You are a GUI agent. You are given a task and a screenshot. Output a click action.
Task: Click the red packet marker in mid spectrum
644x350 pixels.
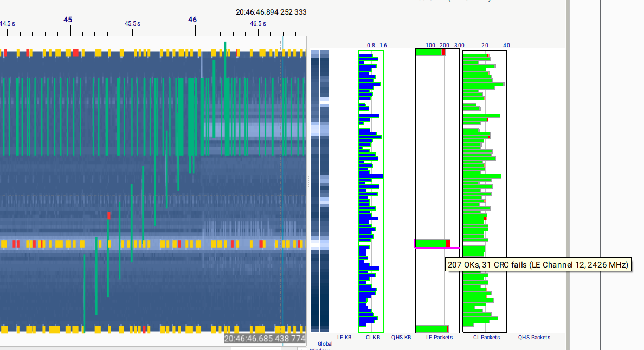[109, 215]
